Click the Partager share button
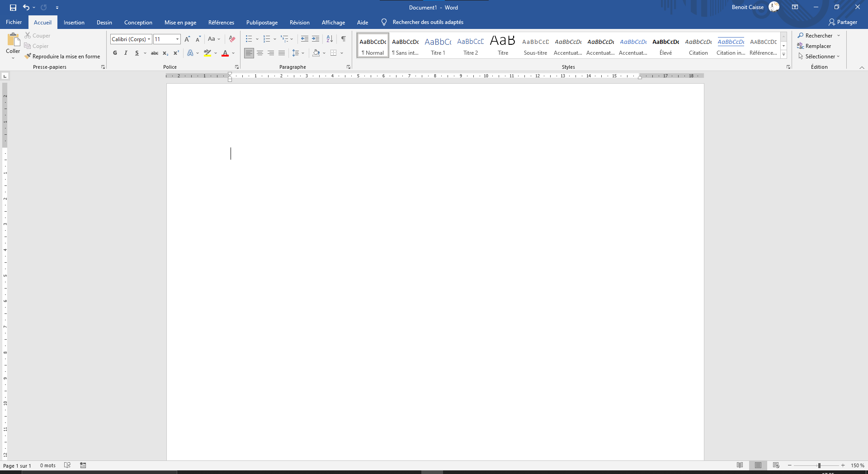The width and height of the screenshot is (868, 474). click(x=843, y=22)
